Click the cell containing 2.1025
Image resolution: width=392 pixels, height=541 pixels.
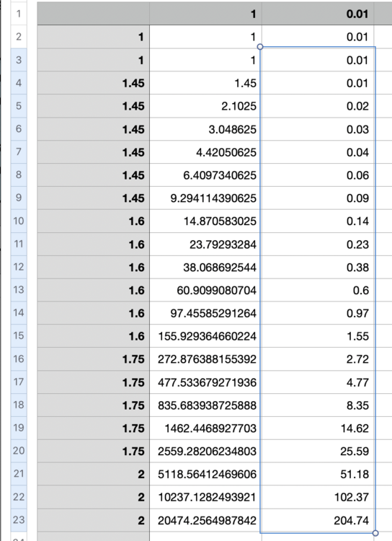[205, 106]
